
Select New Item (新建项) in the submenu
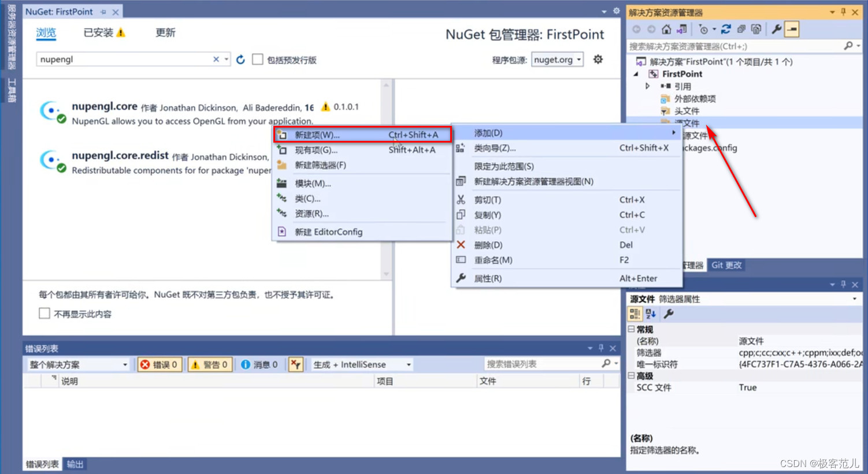point(362,135)
